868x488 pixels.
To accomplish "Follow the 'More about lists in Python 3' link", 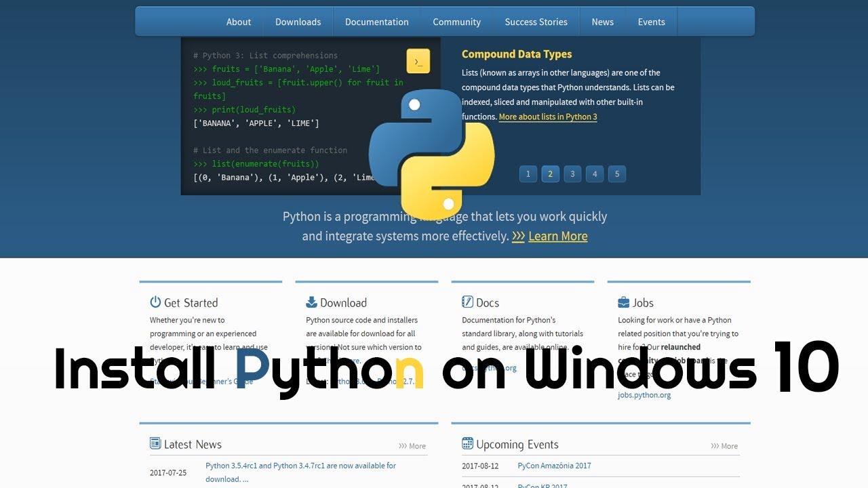I will (x=548, y=117).
